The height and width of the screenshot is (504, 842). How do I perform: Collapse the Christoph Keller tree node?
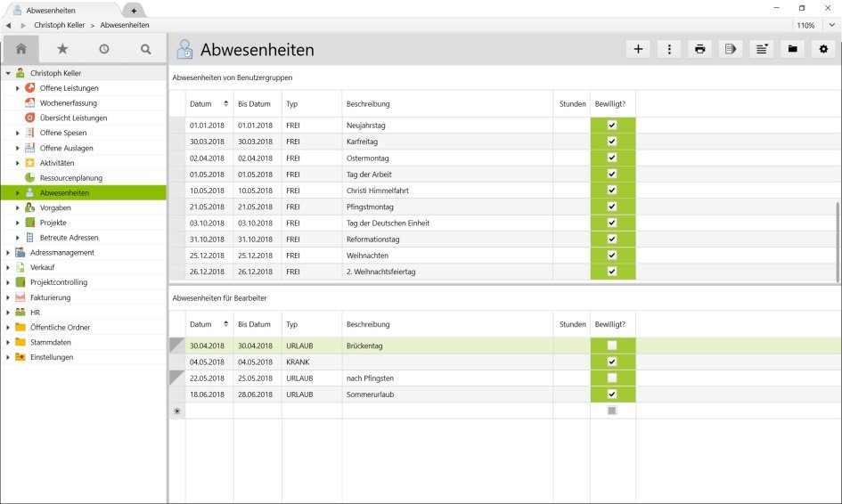tap(8, 73)
